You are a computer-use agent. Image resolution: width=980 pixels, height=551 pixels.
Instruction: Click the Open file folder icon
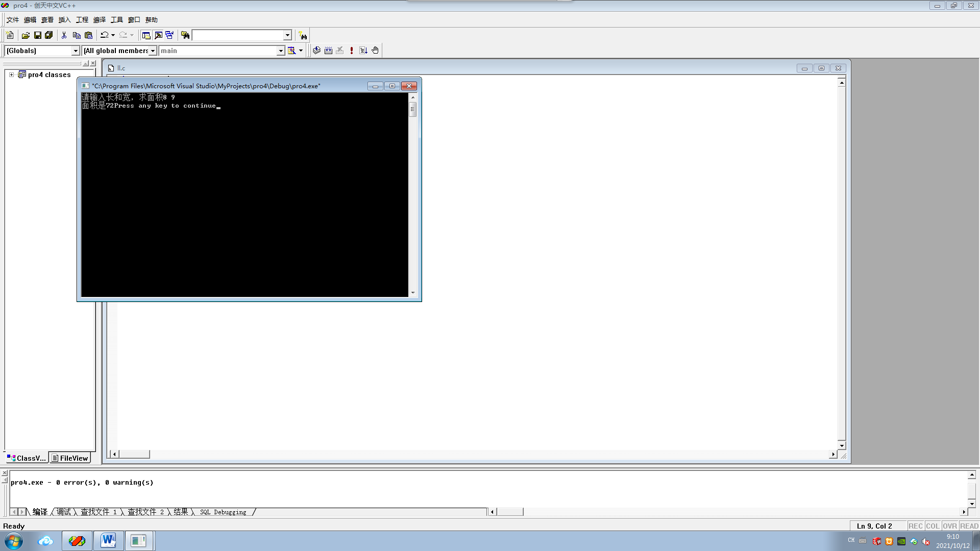pos(26,35)
